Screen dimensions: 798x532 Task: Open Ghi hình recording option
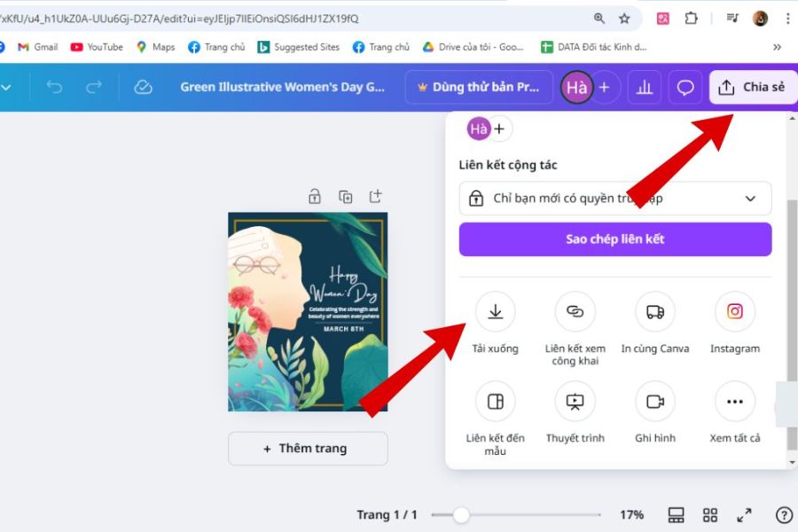[655, 402]
